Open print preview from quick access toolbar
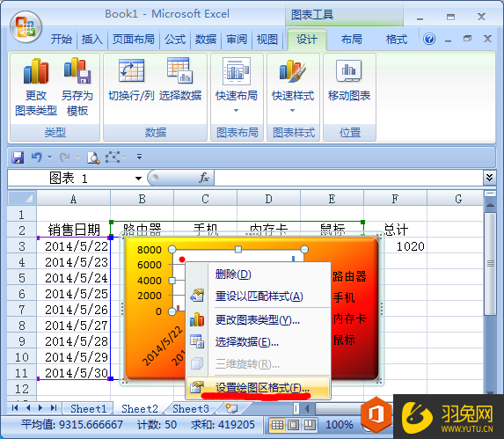504x439 pixels. [93, 157]
